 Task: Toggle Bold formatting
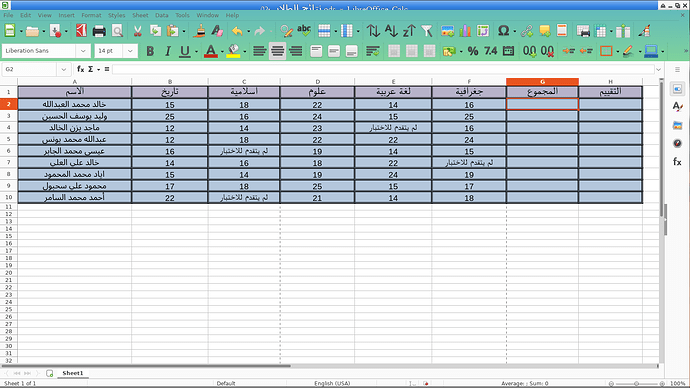(150, 51)
